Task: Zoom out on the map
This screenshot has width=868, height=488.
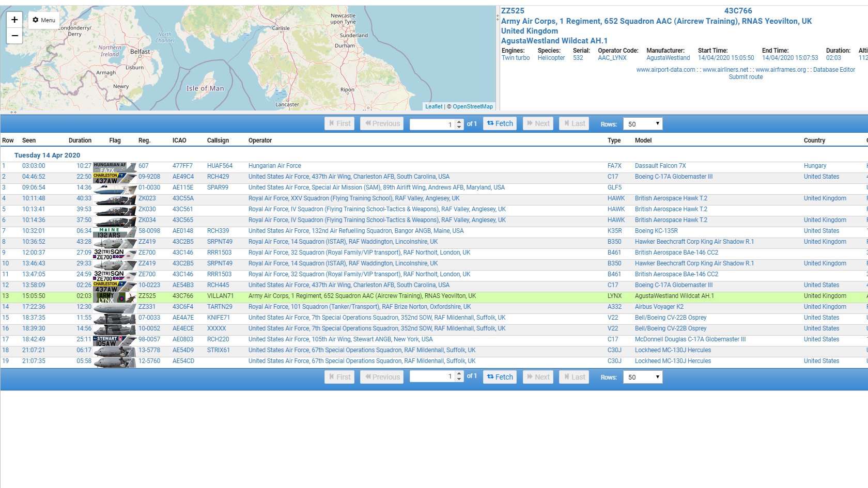Action: tap(14, 36)
